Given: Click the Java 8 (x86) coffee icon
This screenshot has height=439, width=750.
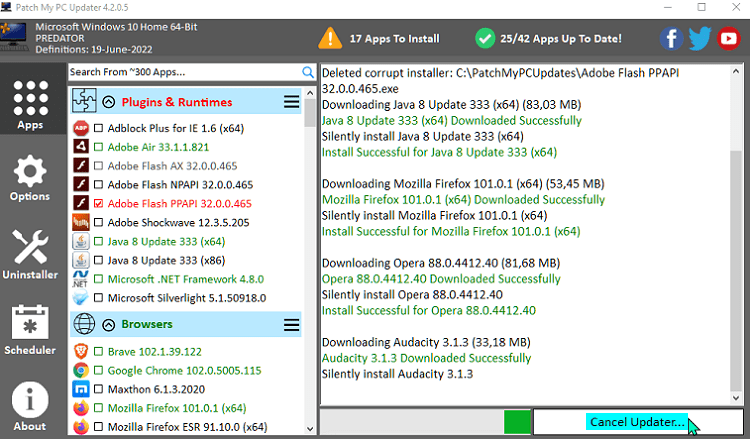Looking at the screenshot, I should click(x=81, y=260).
